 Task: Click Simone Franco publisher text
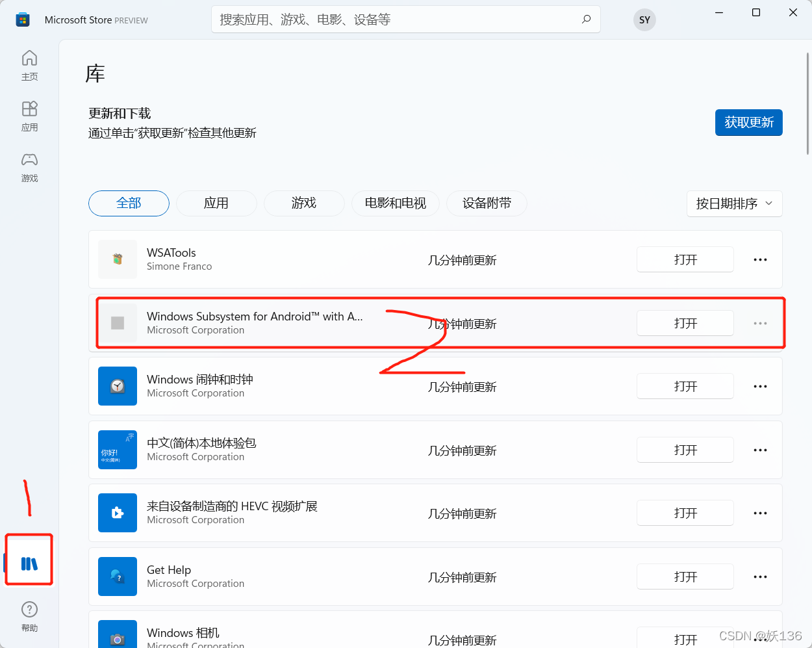coord(179,266)
